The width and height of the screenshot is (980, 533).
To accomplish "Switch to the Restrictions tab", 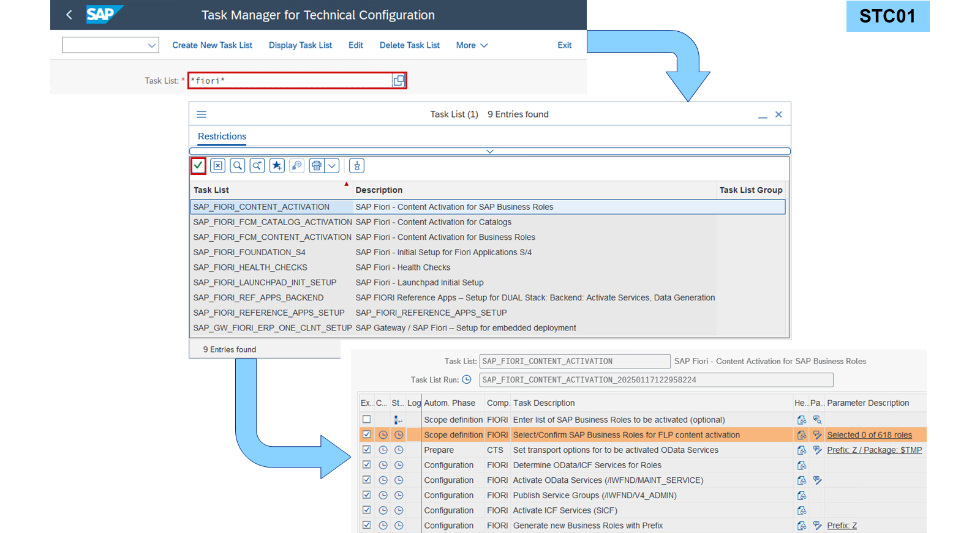I will coord(222,136).
